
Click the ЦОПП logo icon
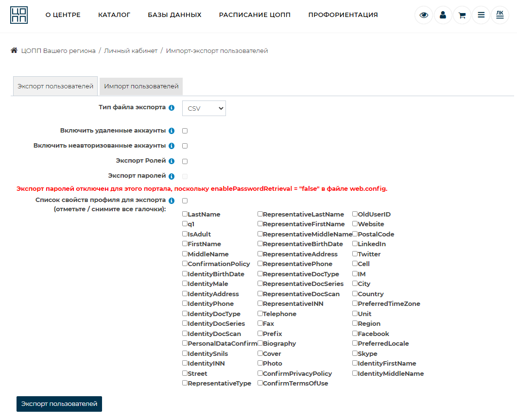tap(19, 15)
